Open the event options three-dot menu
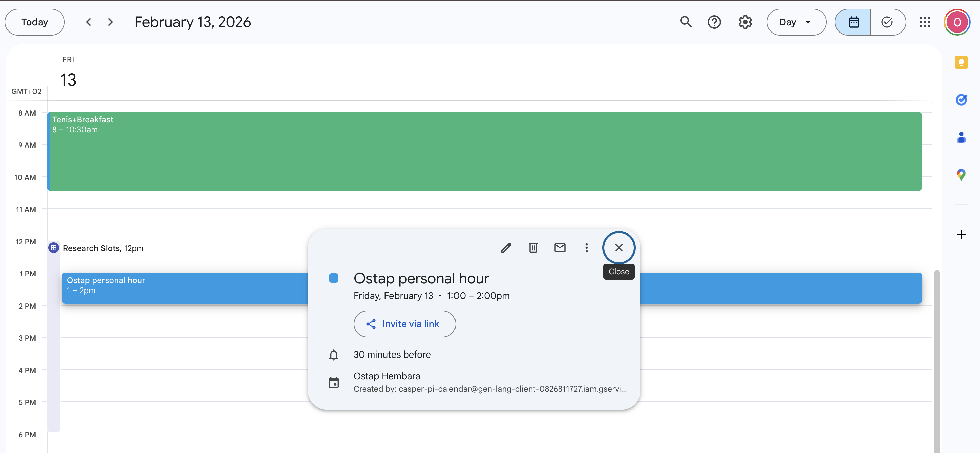The image size is (980, 453). (586, 248)
